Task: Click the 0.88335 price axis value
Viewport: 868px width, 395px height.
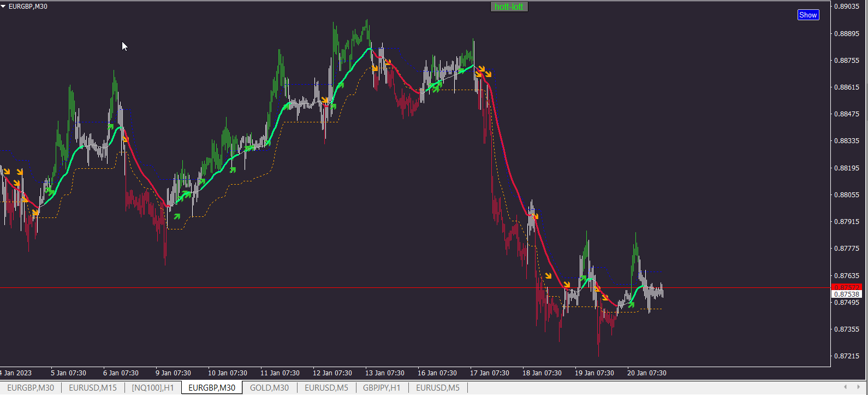Action: click(847, 140)
